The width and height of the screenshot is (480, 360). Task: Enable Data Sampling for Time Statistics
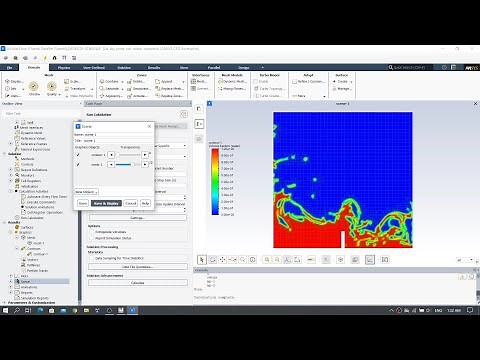click(92, 258)
